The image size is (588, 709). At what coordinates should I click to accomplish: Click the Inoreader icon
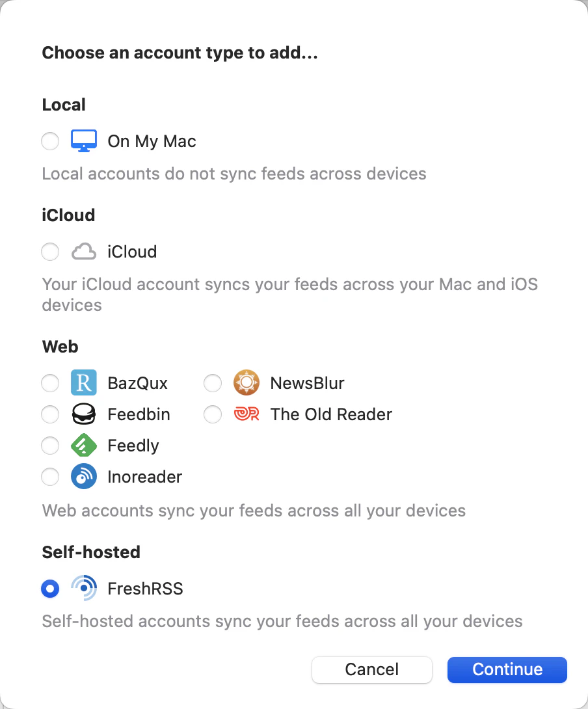point(84,477)
